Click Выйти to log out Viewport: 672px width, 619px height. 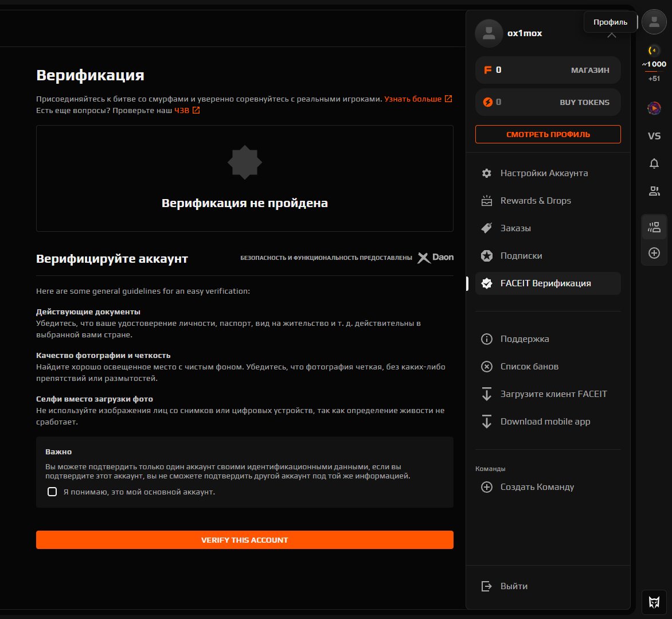pyautogui.click(x=513, y=586)
